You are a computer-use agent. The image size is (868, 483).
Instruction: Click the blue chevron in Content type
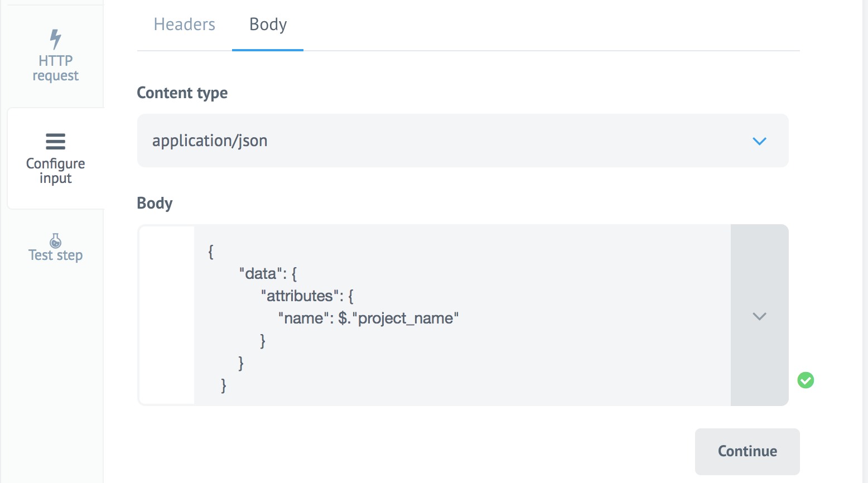tap(759, 141)
